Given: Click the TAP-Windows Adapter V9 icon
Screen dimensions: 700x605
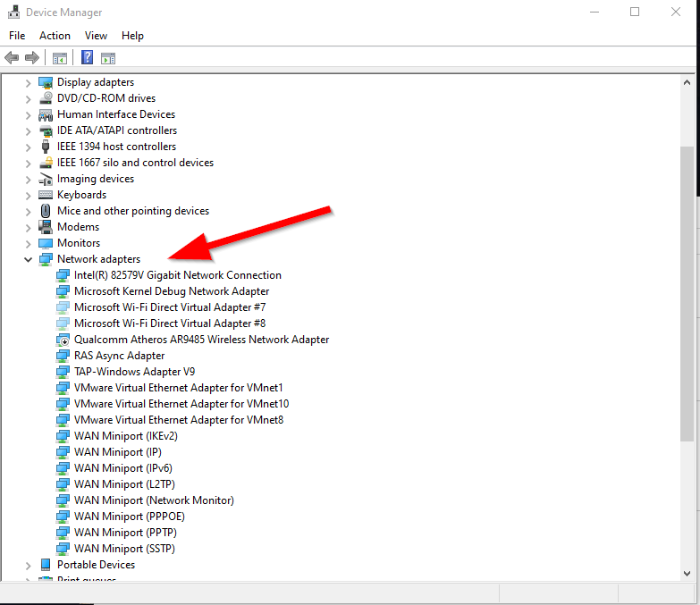Looking at the screenshot, I should [63, 372].
